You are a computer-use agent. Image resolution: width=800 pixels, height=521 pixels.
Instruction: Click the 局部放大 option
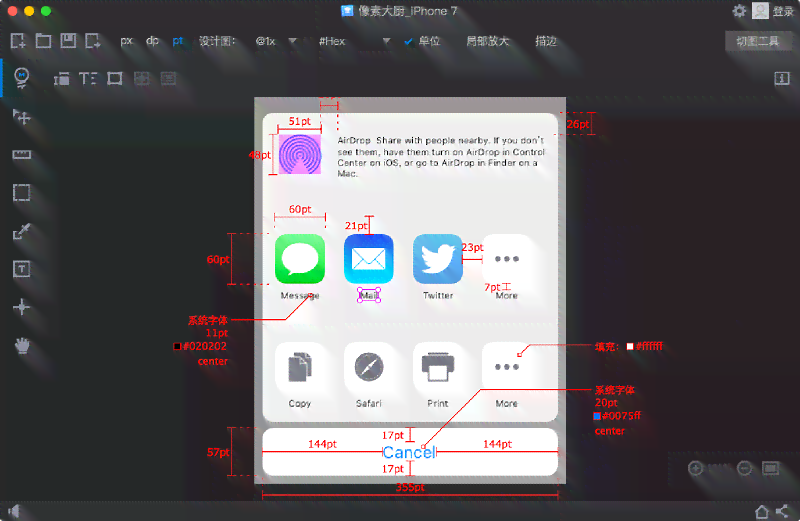(488, 41)
